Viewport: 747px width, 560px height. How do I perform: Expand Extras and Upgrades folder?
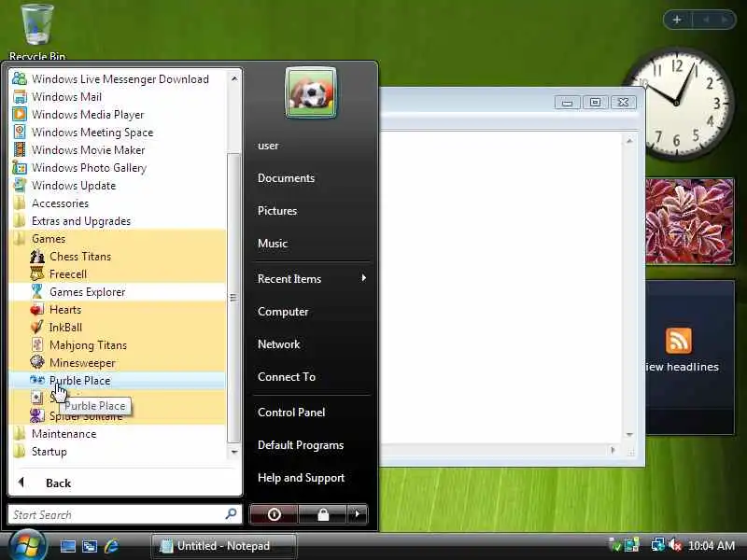click(x=118, y=220)
